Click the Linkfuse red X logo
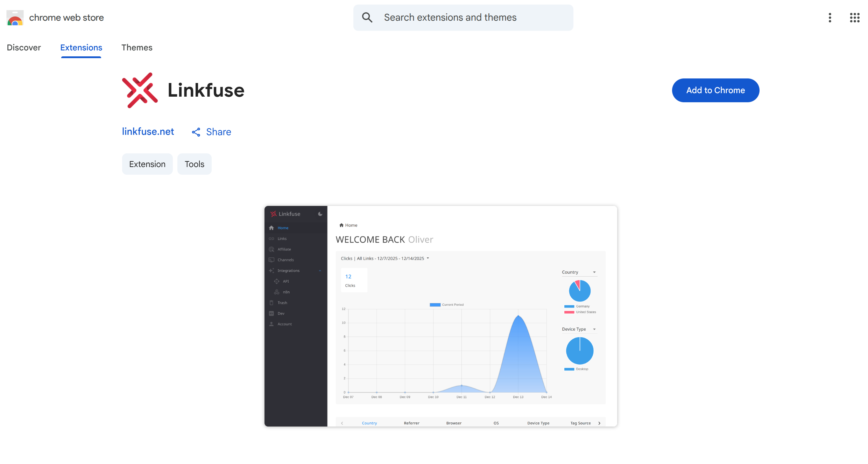Image resolution: width=868 pixels, height=464 pixels. tap(140, 90)
